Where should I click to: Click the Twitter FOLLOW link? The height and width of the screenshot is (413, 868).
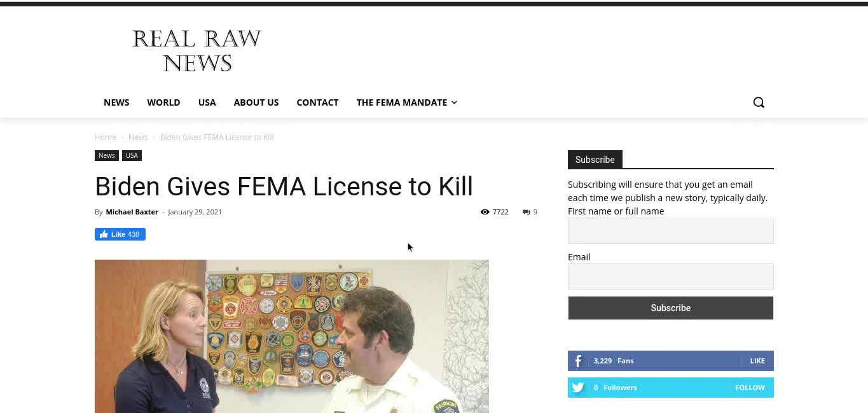[x=750, y=388]
